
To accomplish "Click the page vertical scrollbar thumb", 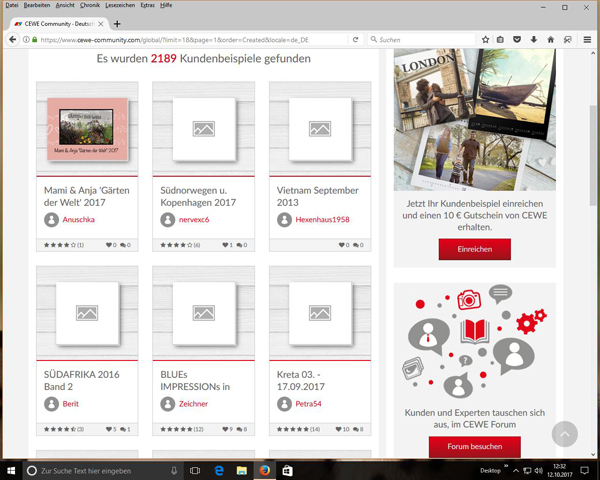I will (593, 155).
